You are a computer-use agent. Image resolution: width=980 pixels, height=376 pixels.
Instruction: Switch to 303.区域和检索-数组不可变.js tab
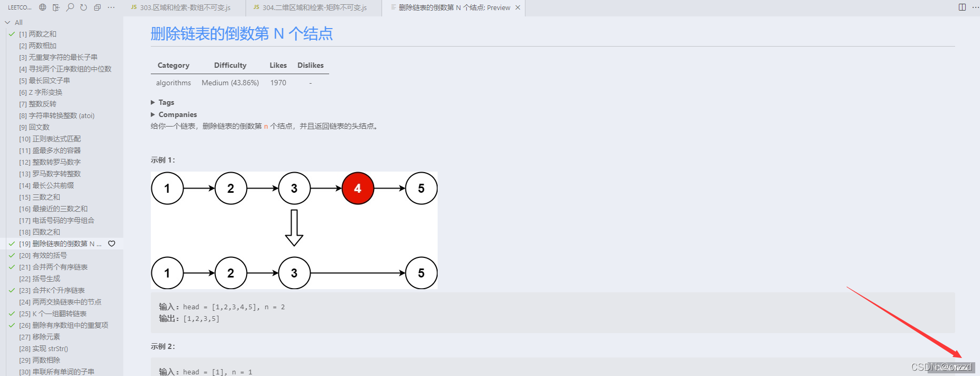pyautogui.click(x=185, y=7)
